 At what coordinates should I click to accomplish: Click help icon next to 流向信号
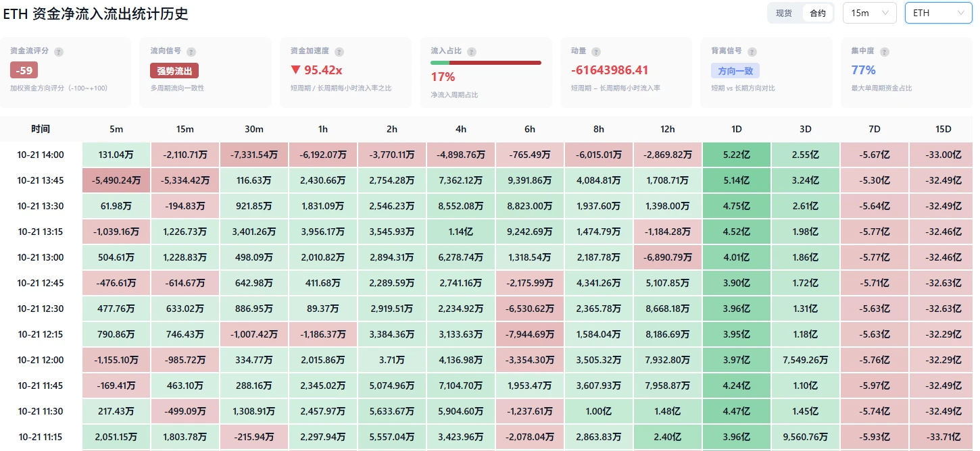[191, 52]
